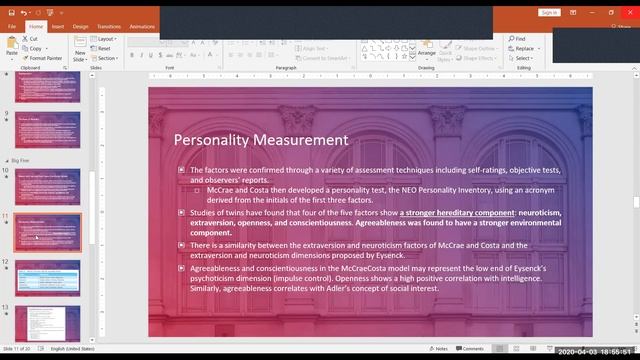Image resolution: width=640 pixels, height=360 pixels.
Task: Open the Font dialog launcher
Action: click(219, 68)
